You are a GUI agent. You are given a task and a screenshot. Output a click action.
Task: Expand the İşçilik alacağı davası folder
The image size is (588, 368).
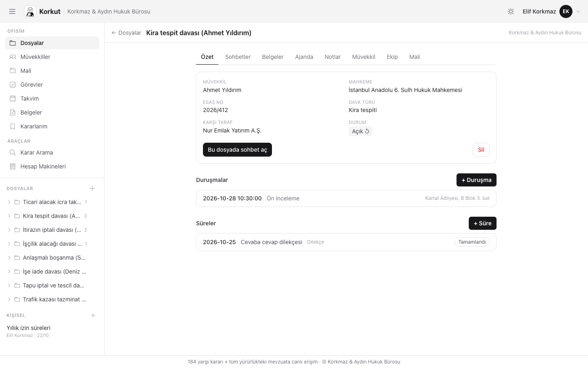(9, 244)
